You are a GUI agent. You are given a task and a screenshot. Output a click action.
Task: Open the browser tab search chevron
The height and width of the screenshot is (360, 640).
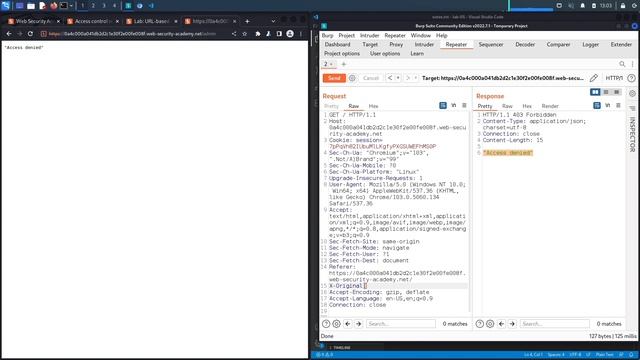273,21
